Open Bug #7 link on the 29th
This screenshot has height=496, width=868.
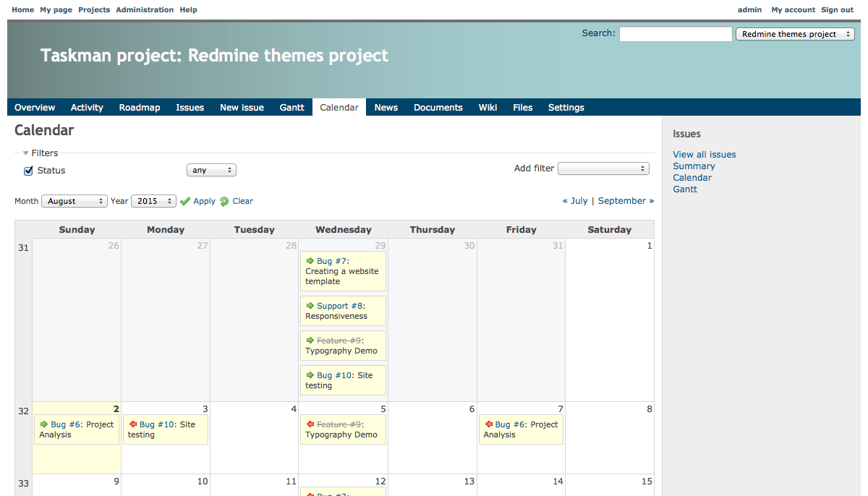pos(333,260)
